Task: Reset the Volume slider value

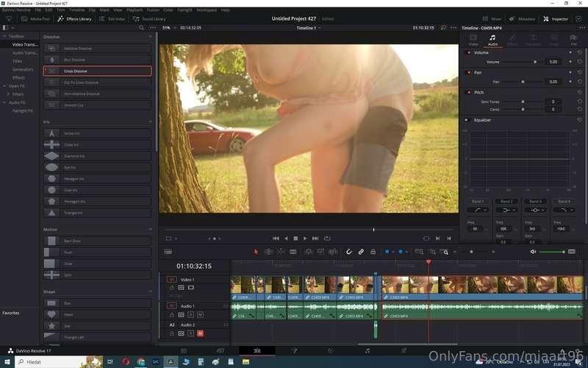Action: pyautogui.click(x=580, y=62)
